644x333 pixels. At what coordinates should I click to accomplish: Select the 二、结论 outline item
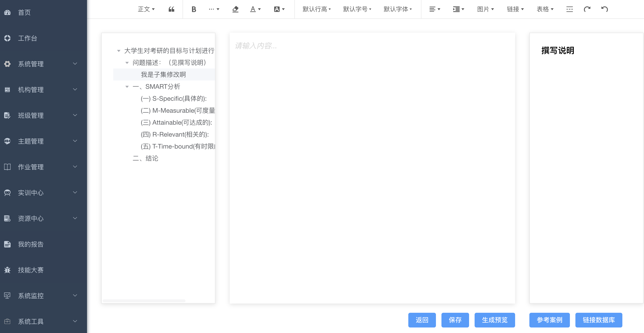[x=145, y=158]
